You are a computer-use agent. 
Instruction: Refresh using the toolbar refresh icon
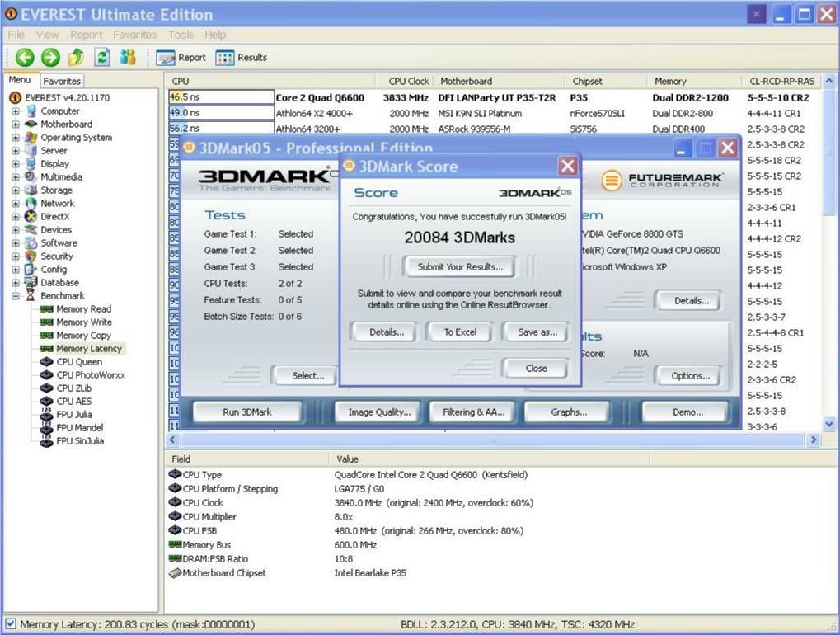coord(101,57)
